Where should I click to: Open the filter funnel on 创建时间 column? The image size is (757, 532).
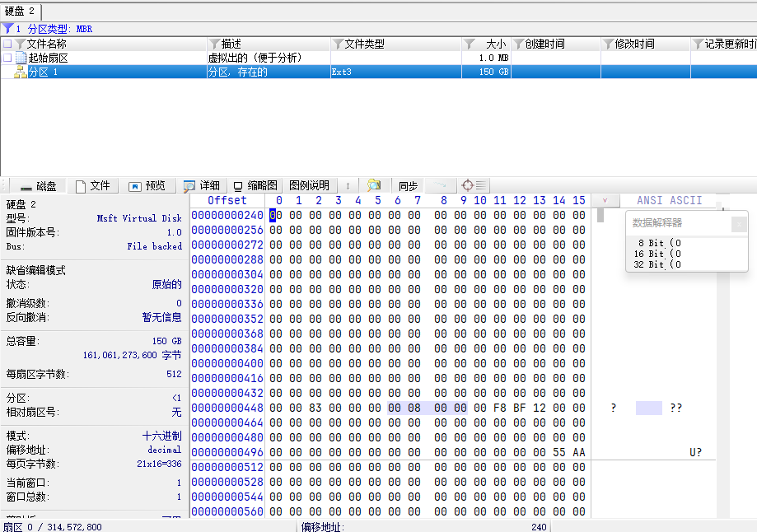518,44
